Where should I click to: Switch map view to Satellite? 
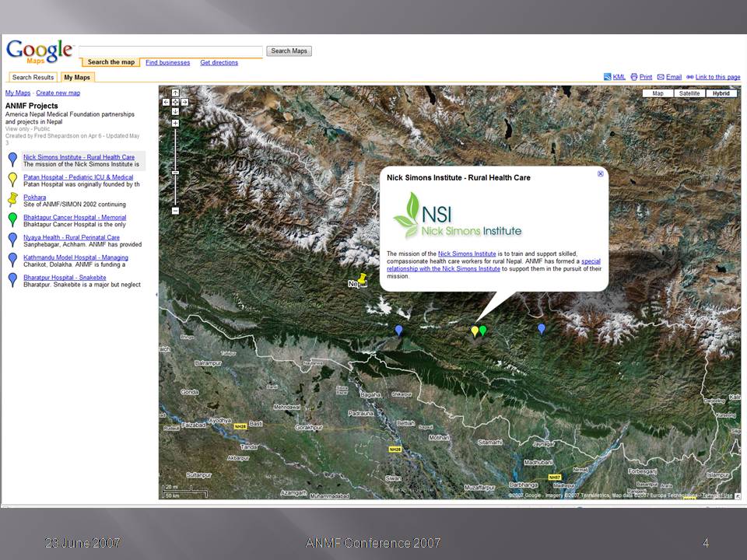coord(689,93)
